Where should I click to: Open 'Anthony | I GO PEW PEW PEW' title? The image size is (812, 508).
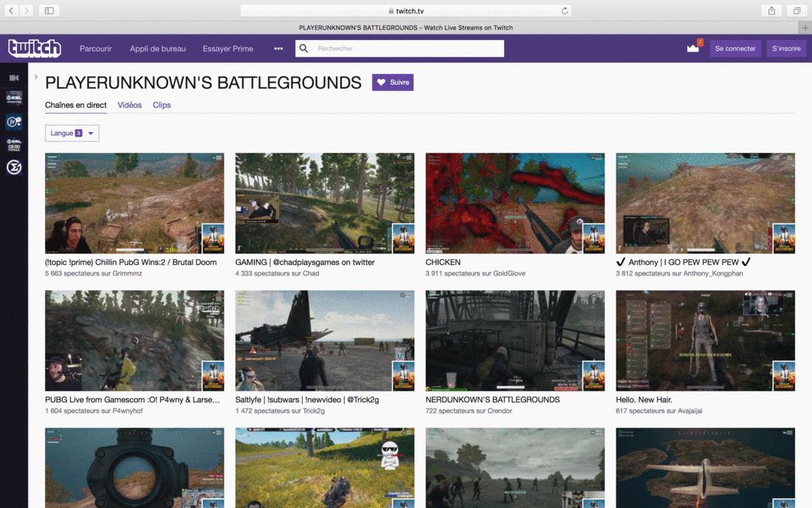[x=684, y=262]
